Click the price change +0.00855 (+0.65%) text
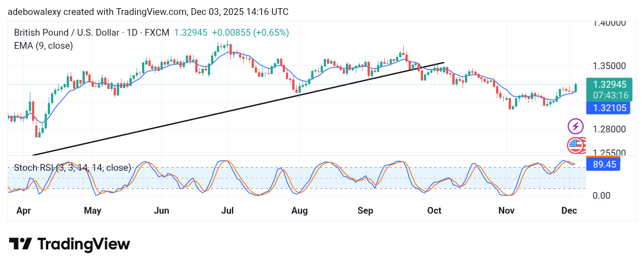The image size is (644, 267). point(250,33)
